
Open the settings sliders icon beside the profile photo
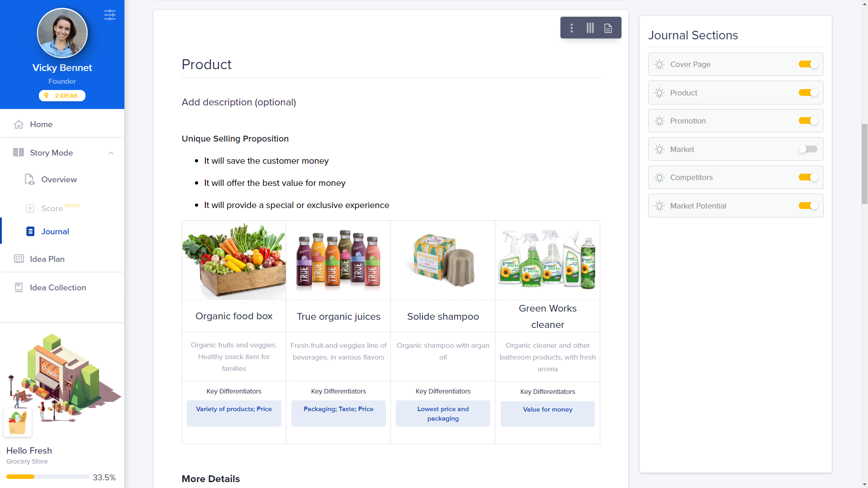110,15
